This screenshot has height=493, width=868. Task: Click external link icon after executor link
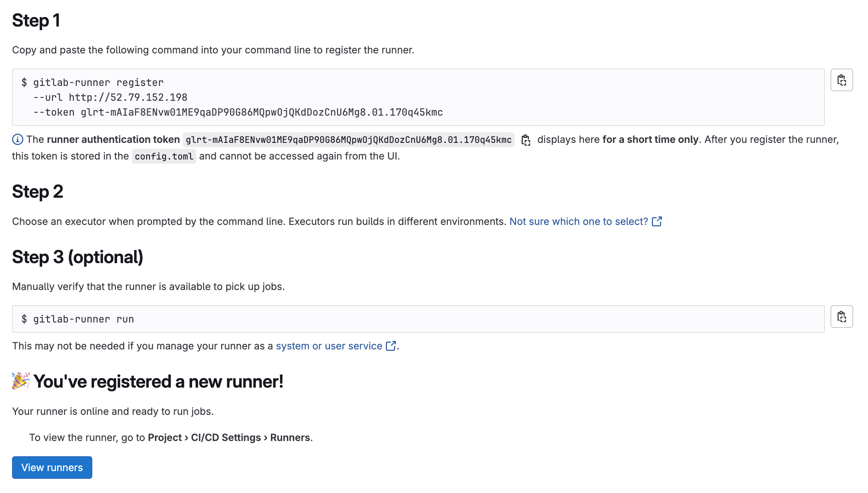point(657,221)
